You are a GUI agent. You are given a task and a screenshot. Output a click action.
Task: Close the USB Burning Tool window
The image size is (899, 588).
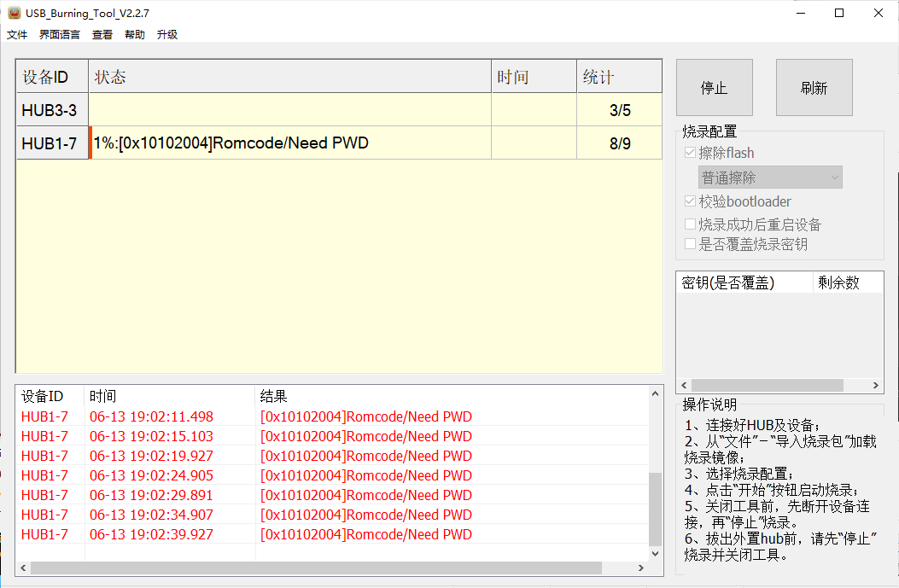[879, 13]
